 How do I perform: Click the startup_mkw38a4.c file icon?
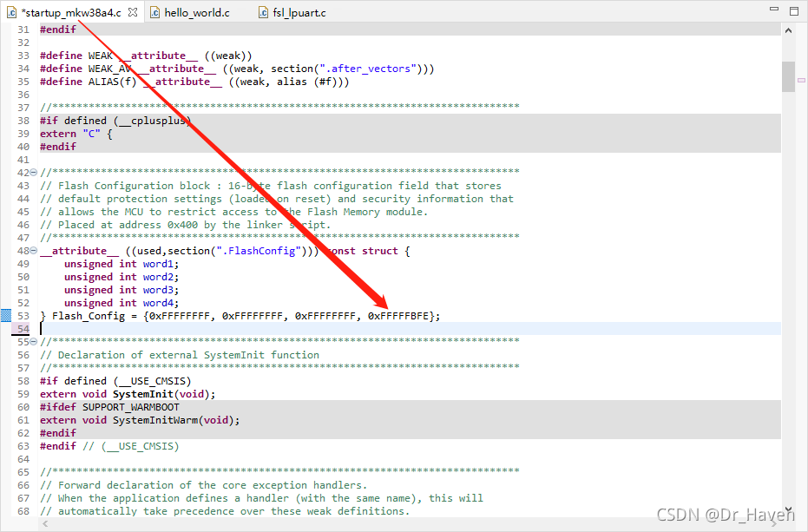point(12,12)
